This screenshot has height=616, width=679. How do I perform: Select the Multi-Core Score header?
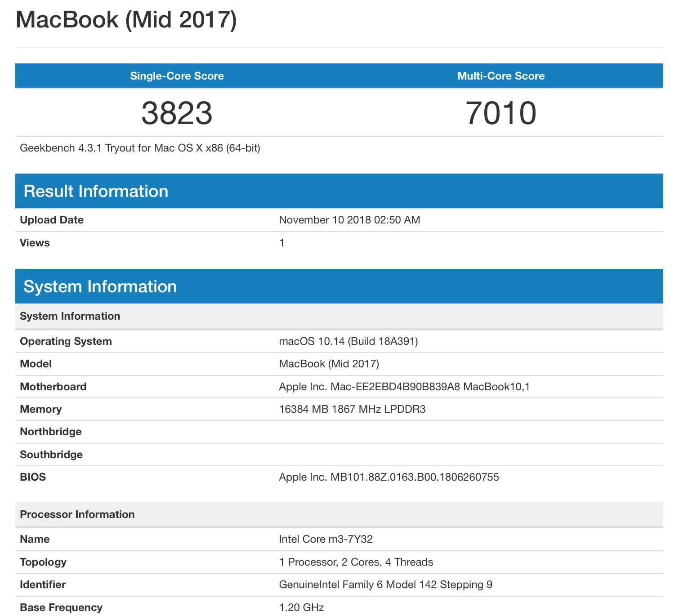click(501, 76)
